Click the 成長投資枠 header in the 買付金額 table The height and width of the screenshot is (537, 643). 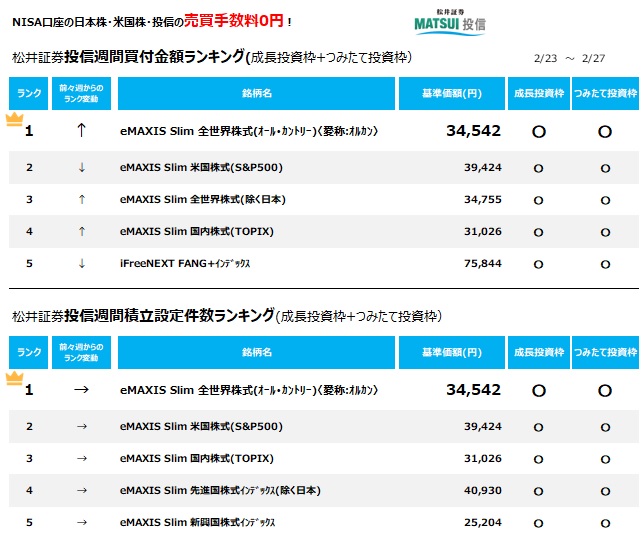pyautogui.click(x=539, y=93)
